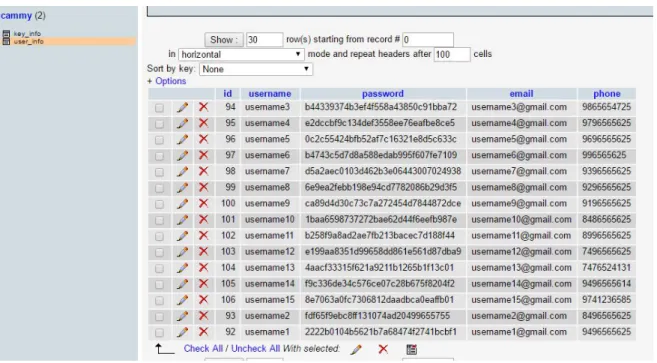Delete the username2 record
657x363 pixels.
click(204, 316)
